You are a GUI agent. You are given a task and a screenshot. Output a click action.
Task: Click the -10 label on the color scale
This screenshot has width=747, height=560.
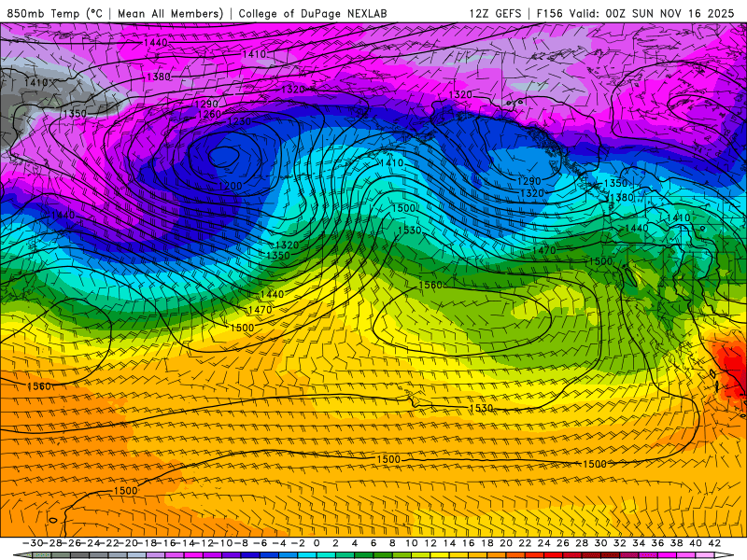click(223, 543)
